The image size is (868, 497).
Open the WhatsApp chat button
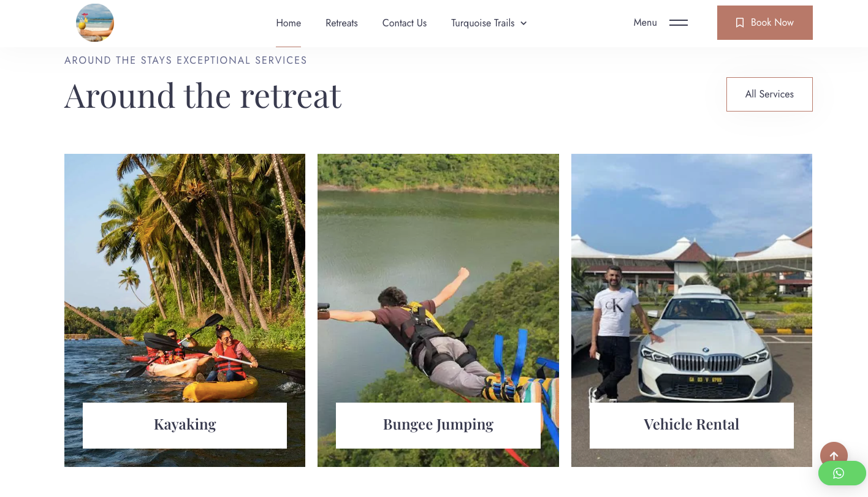click(x=839, y=473)
